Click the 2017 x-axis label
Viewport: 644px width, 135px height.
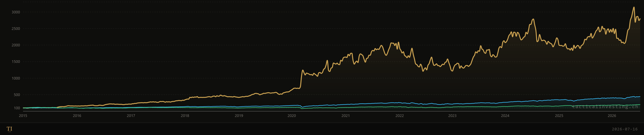point(131,115)
